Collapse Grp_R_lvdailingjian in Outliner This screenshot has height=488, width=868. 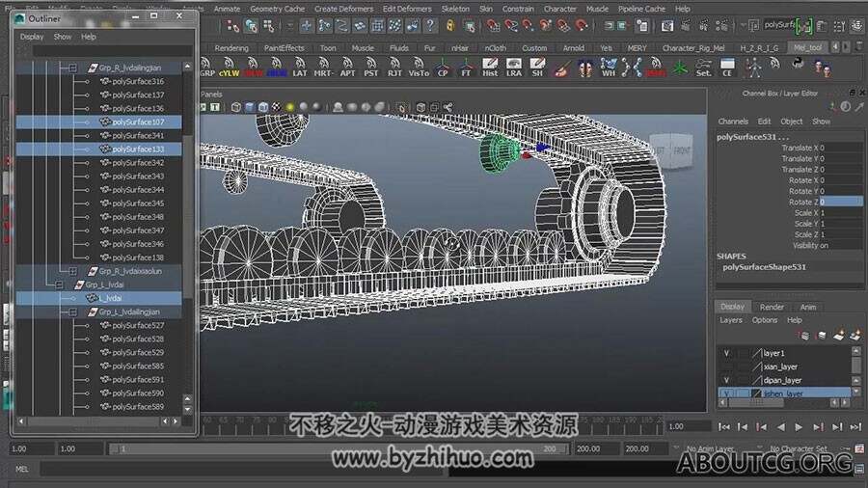(x=72, y=68)
